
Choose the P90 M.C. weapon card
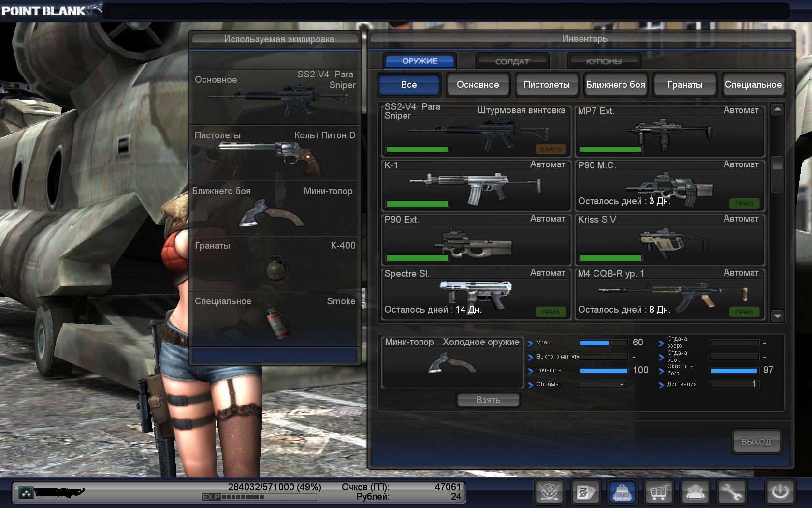tap(669, 185)
